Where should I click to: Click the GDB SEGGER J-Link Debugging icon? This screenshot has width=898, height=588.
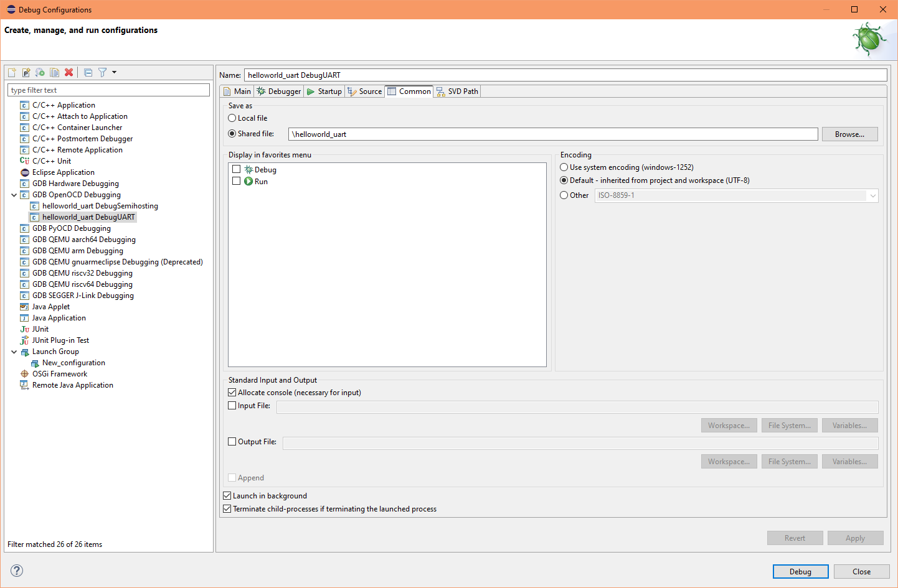point(24,296)
